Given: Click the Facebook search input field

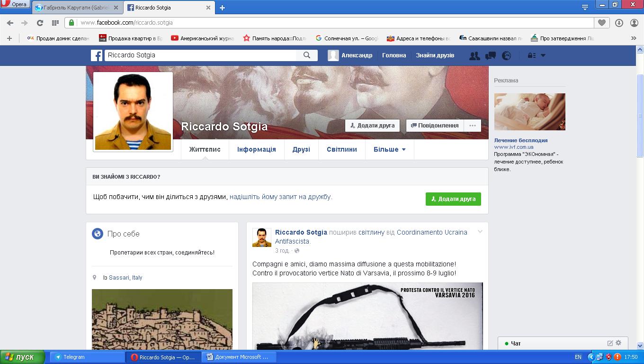Looking at the screenshot, I should pos(200,55).
